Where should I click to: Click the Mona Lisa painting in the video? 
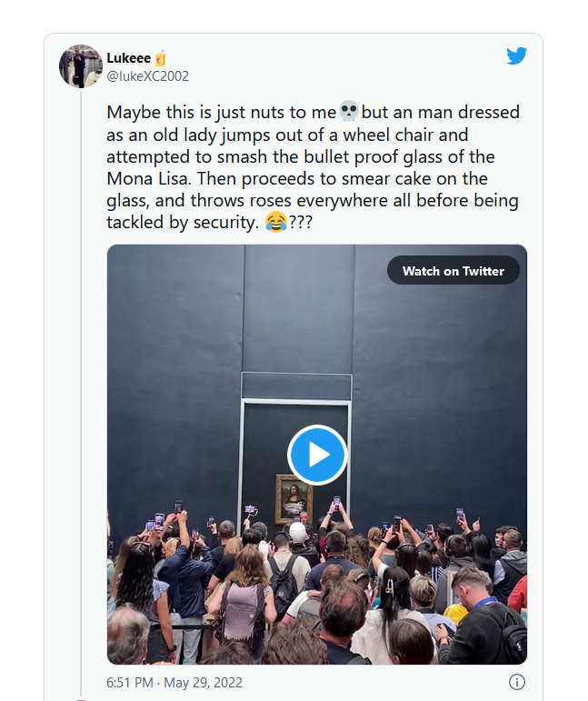pyautogui.click(x=294, y=498)
